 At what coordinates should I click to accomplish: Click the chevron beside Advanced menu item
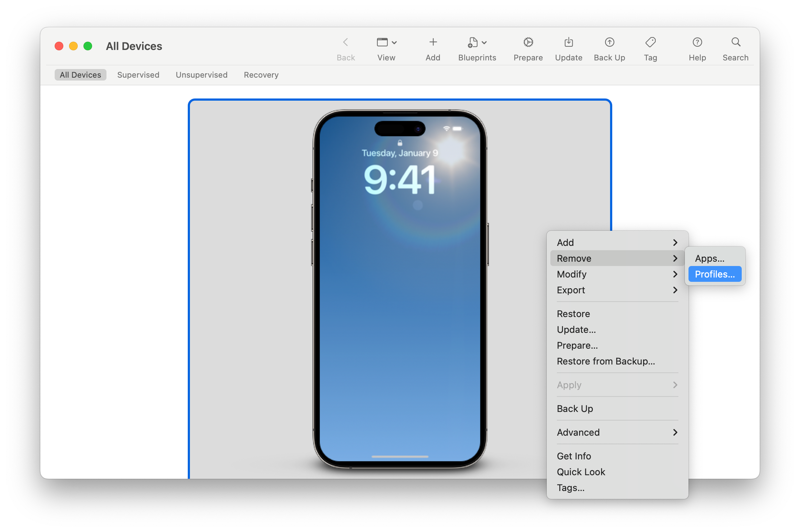(675, 432)
